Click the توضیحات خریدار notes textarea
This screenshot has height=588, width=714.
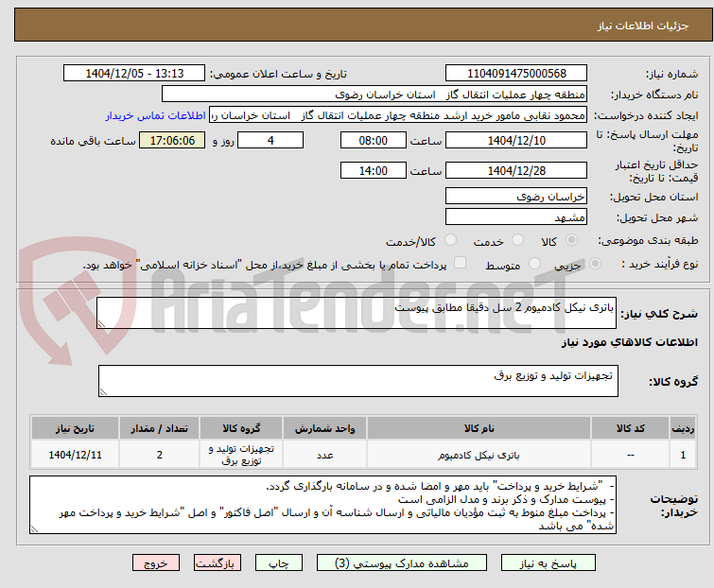322,505
